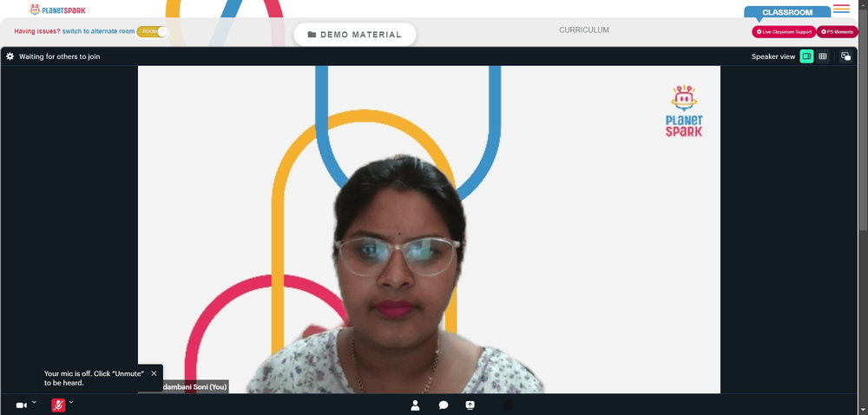Start screen sharing
The image size is (868, 415).
pyautogui.click(x=470, y=405)
